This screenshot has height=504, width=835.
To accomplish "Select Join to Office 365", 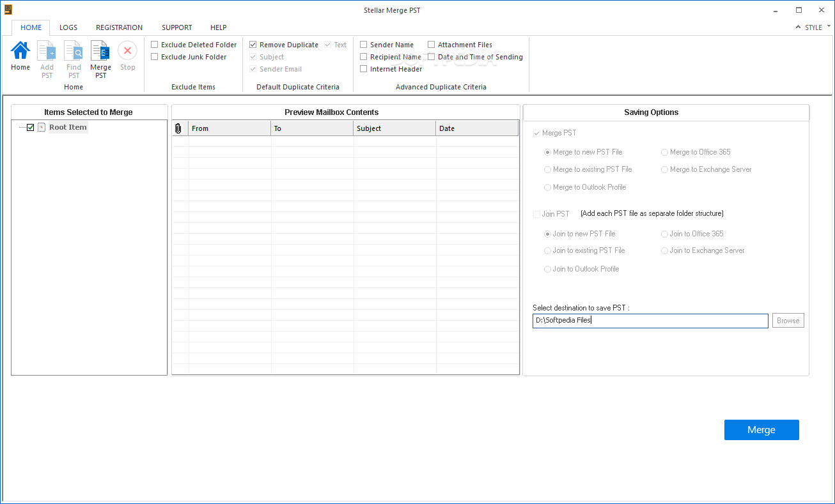I will [664, 234].
